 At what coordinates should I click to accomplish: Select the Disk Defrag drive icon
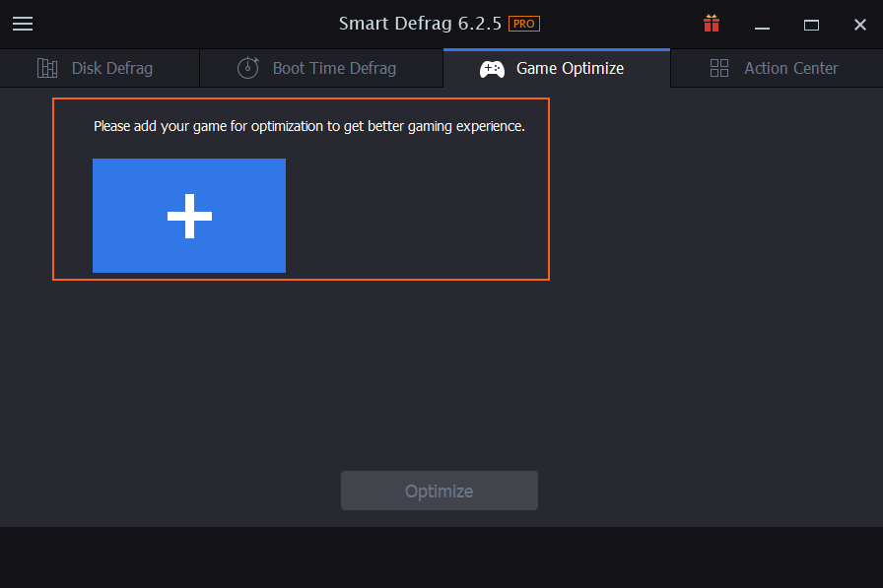[x=47, y=68]
